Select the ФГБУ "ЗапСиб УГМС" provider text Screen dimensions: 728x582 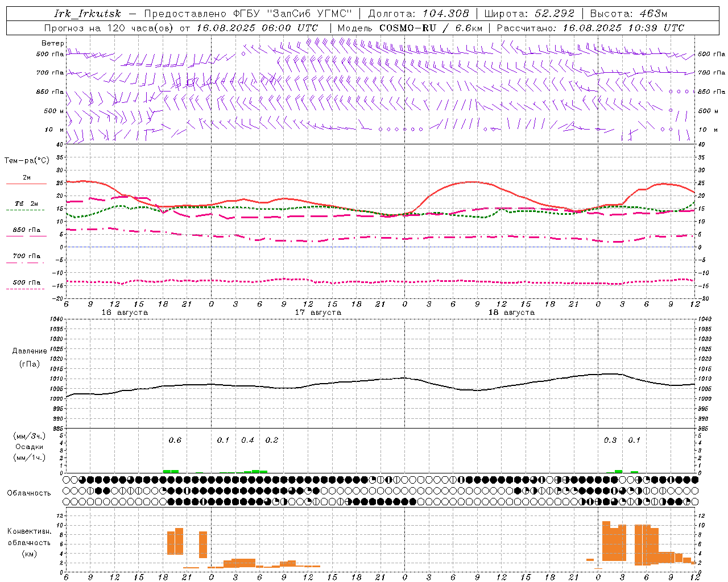[x=293, y=14]
